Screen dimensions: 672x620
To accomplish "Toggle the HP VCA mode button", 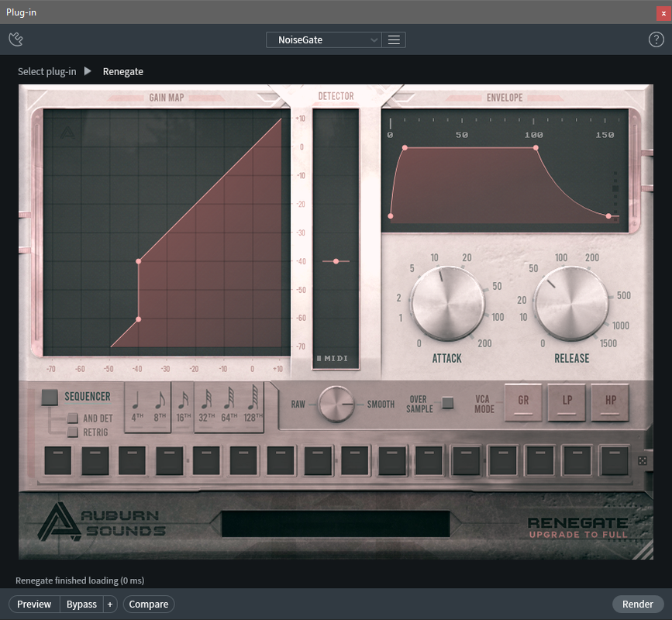I will [x=610, y=402].
